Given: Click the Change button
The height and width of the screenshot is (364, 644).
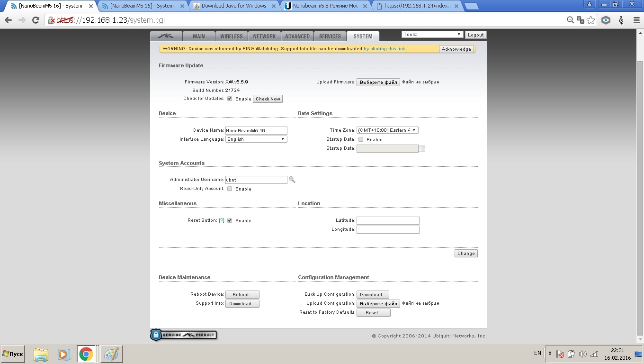Looking at the screenshot, I should pos(466,253).
